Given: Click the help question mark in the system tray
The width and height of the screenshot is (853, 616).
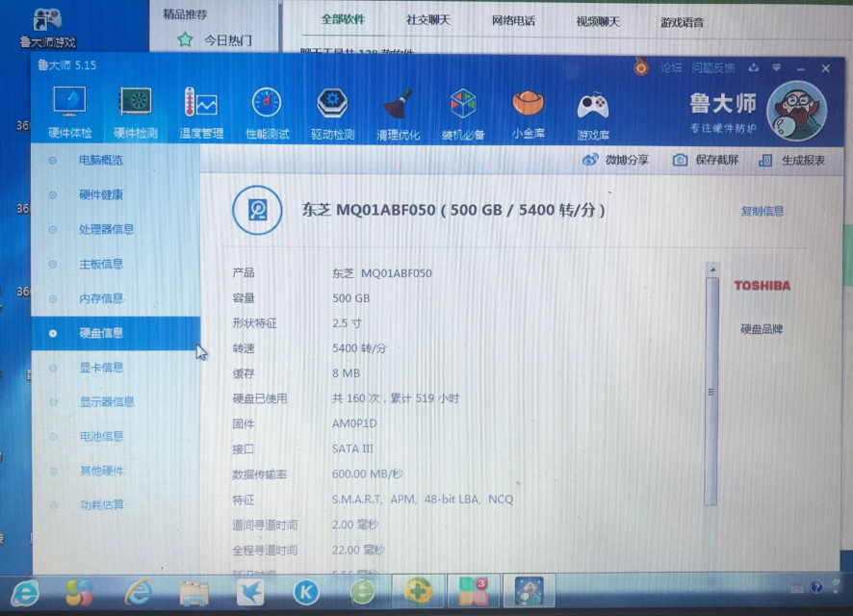Looking at the screenshot, I should [816, 587].
